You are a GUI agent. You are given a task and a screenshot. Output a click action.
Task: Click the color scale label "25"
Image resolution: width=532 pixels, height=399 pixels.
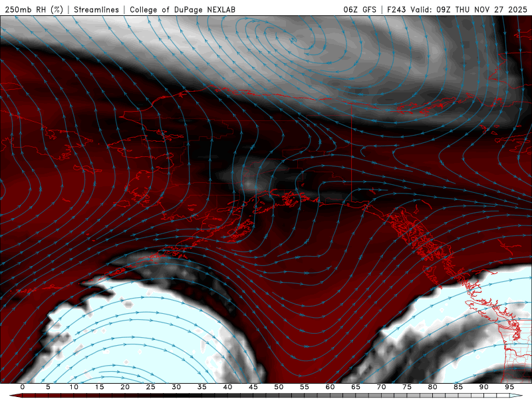151,387
